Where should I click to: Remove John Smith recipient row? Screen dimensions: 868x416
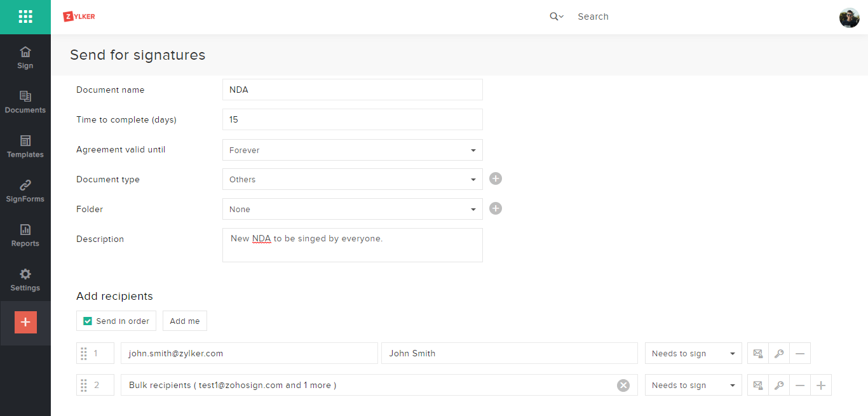[800, 354]
